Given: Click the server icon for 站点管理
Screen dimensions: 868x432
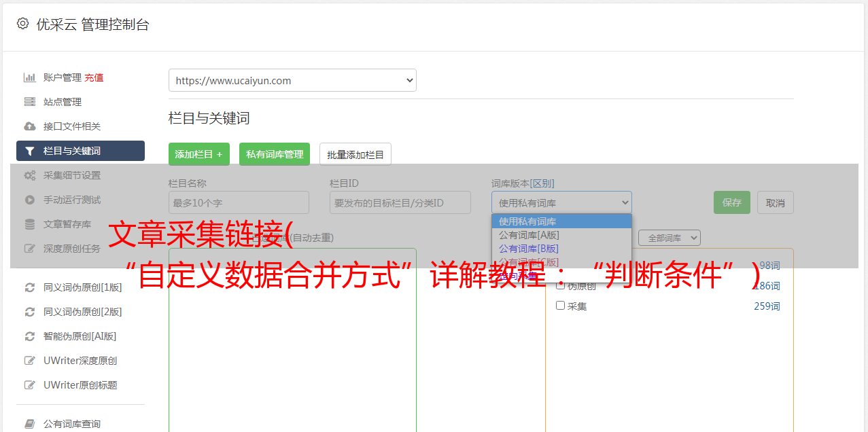Looking at the screenshot, I should pyautogui.click(x=30, y=102).
